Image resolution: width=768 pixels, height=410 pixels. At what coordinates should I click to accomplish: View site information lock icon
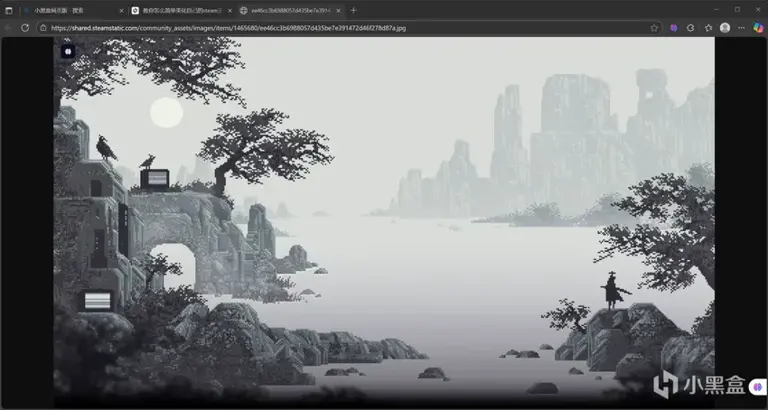(x=44, y=28)
